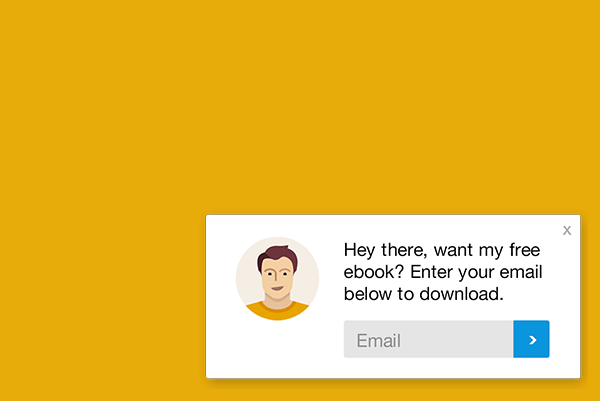Close the ebook popup with the x
Viewport: 600px width, 401px height.
[x=567, y=230]
